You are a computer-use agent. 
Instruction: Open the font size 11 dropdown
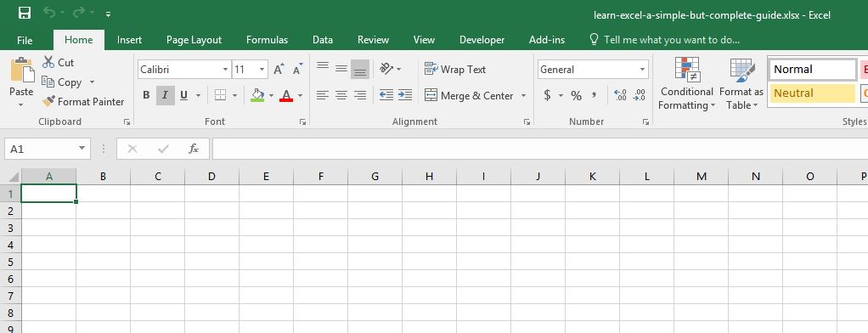tap(262, 70)
